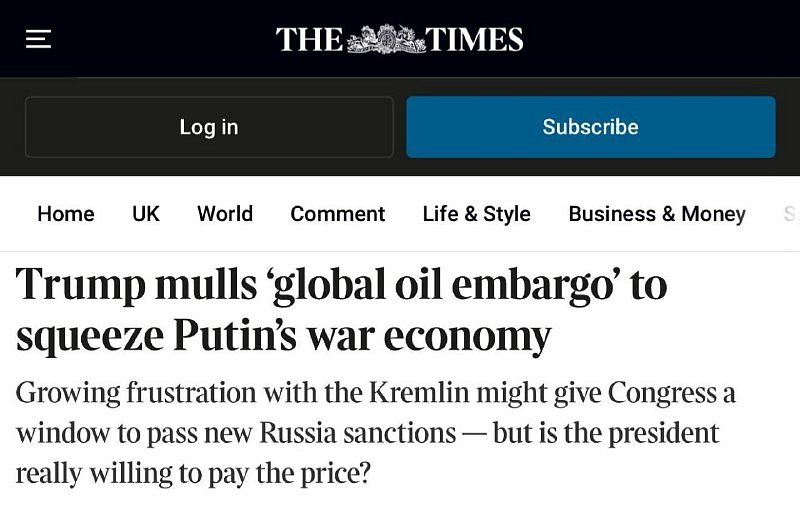Open the Business & Money section
This screenshot has height=506, width=800.
(x=657, y=214)
